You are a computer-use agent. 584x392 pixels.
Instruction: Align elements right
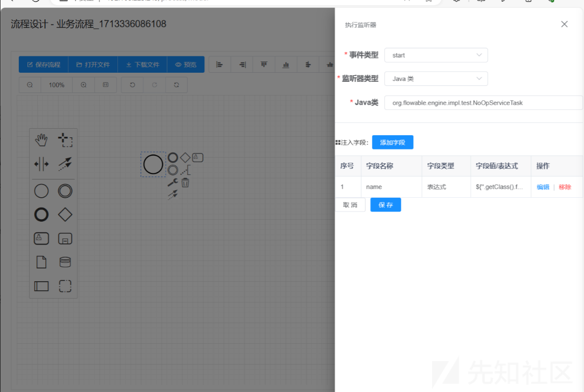[242, 65]
